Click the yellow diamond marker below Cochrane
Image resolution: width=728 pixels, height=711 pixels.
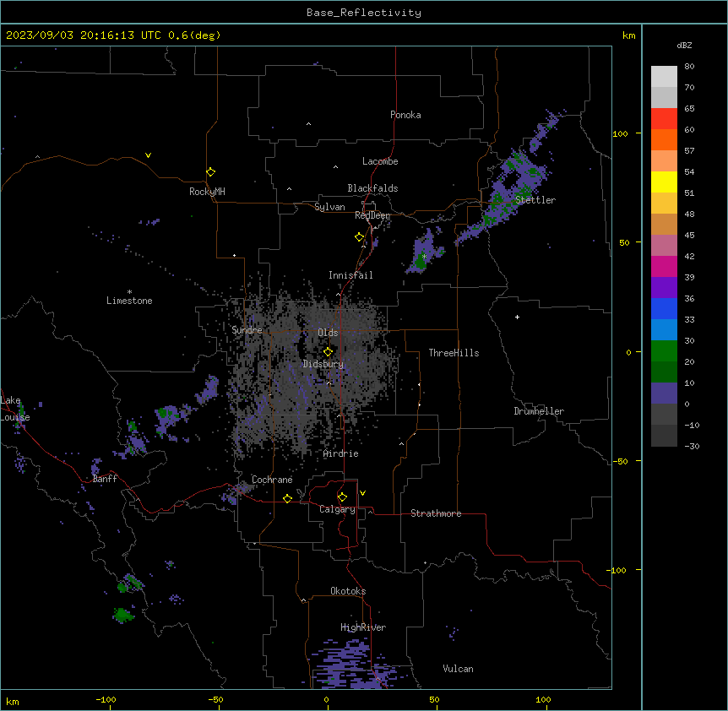287,498
